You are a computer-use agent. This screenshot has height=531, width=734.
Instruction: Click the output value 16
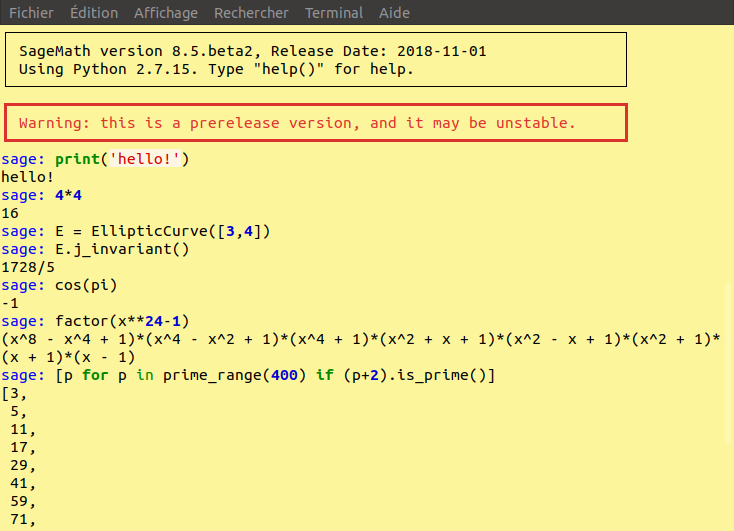tap(10, 214)
